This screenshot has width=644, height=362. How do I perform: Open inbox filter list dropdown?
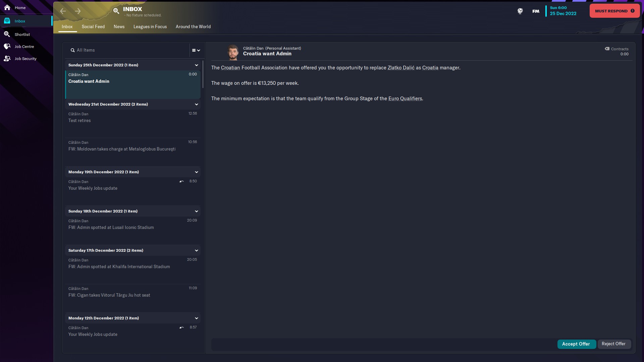(196, 50)
